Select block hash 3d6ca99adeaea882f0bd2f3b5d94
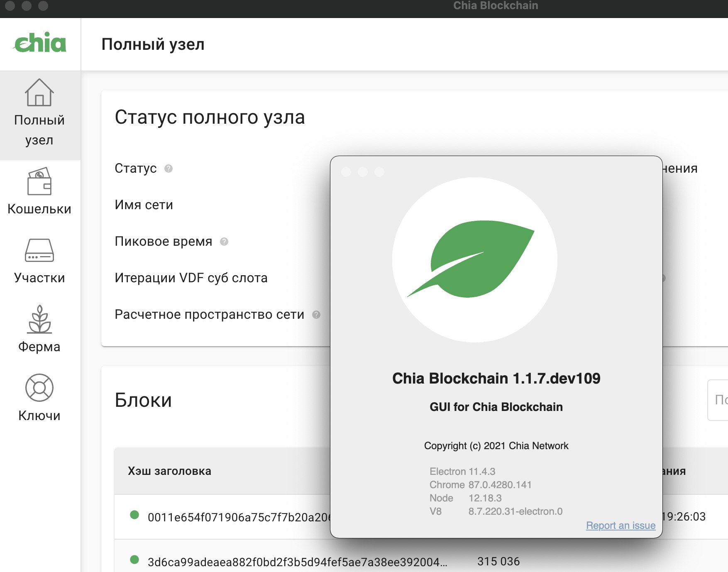Viewport: 728px width, 572px height. [298, 562]
